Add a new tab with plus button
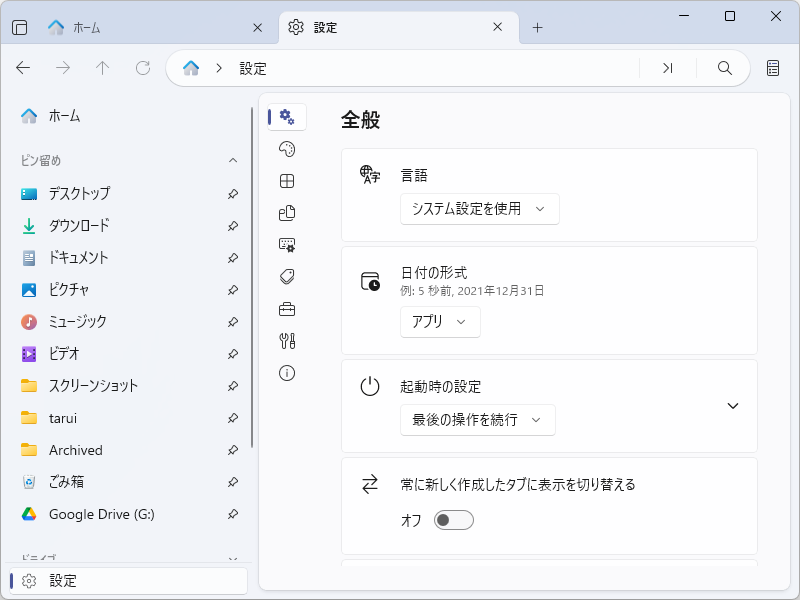 coord(537,28)
